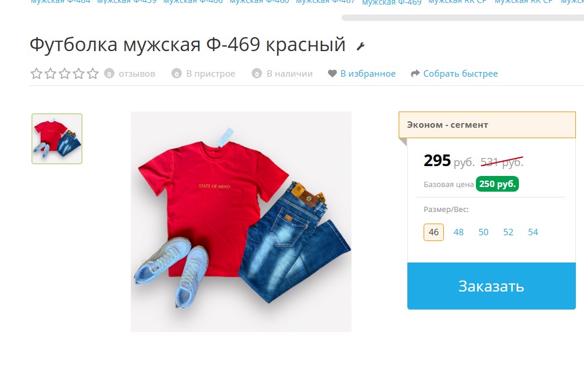Choose size 52 option
584x392 pixels.
click(x=508, y=232)
